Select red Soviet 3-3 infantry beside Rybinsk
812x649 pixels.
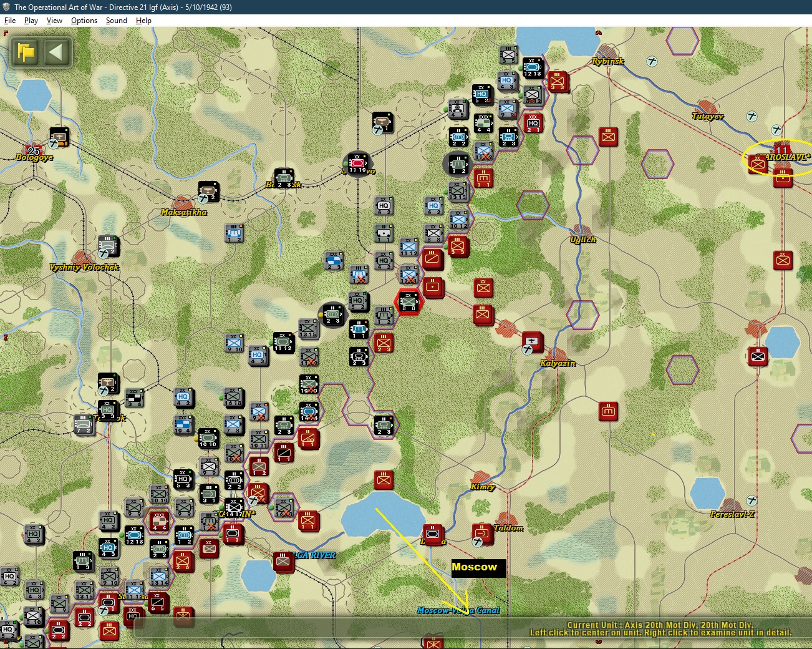(558, 81)
